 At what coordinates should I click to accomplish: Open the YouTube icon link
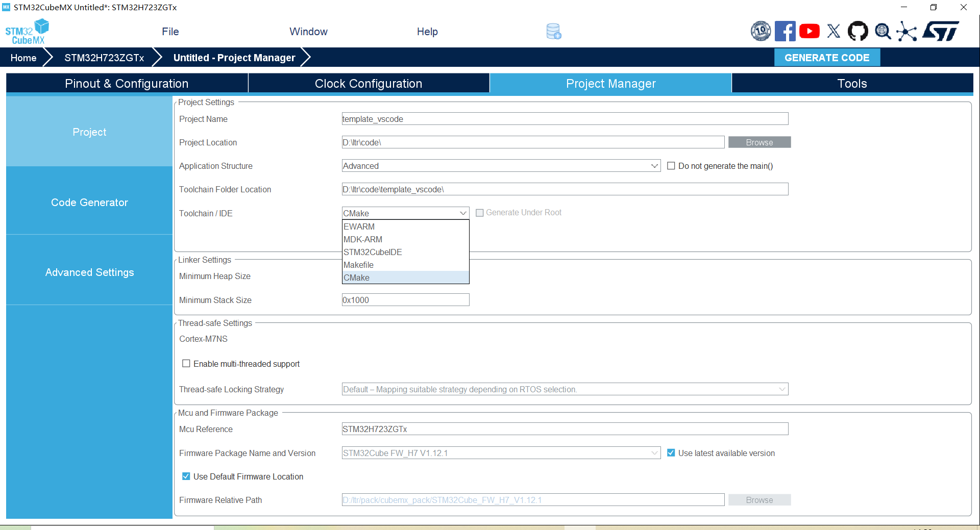(810, 31)
